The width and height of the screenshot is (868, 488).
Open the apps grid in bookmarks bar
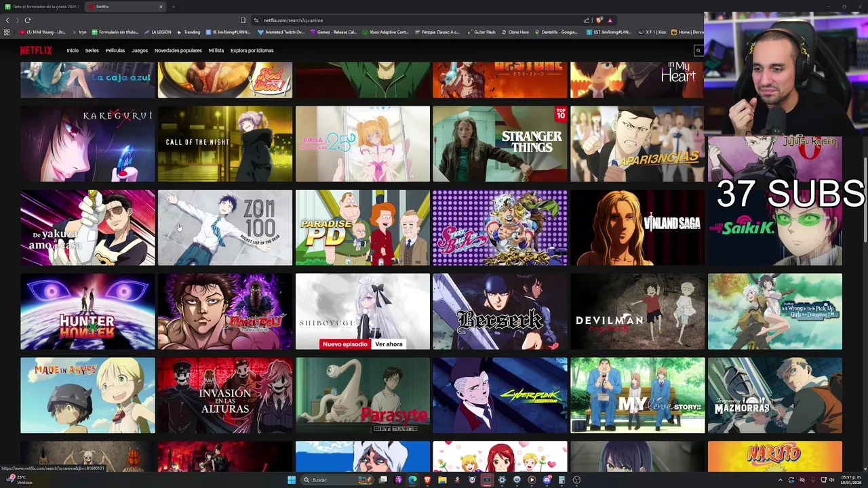click(x=7, y=32)
